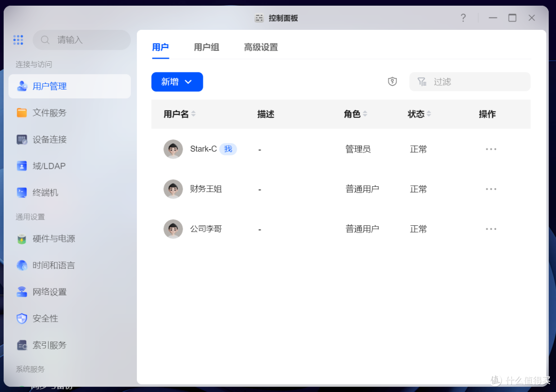Image resolution: width=556 pixels, height=392 pixels.
Task: Maximize the 控制面板 window
Action: [x=512, y=17]
